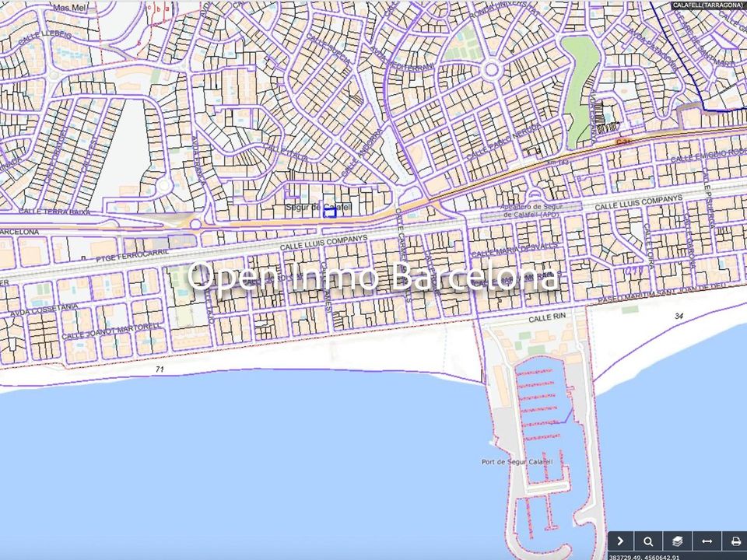
Task: Click the PTGE FERROCARRIL street label
Action: point(132,255)
